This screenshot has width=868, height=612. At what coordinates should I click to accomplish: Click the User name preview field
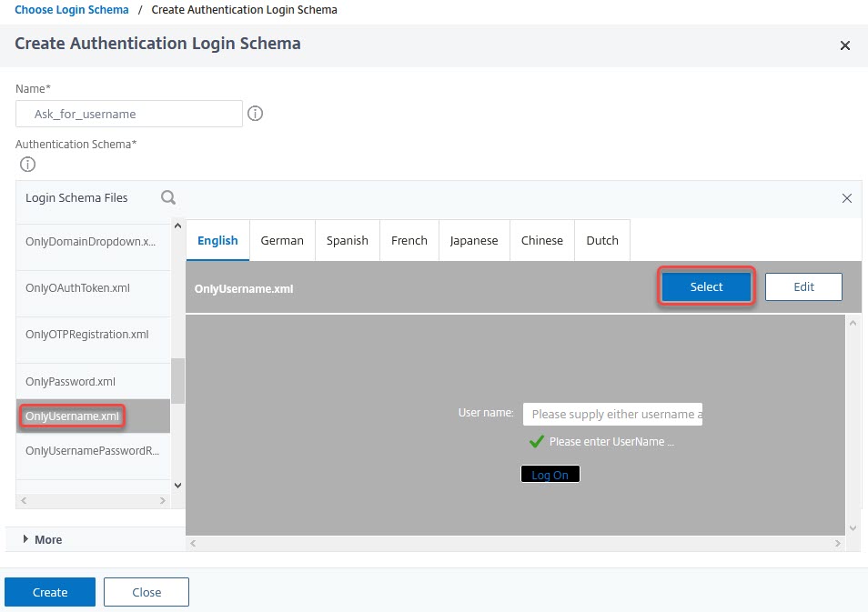[x=613, y=414]
